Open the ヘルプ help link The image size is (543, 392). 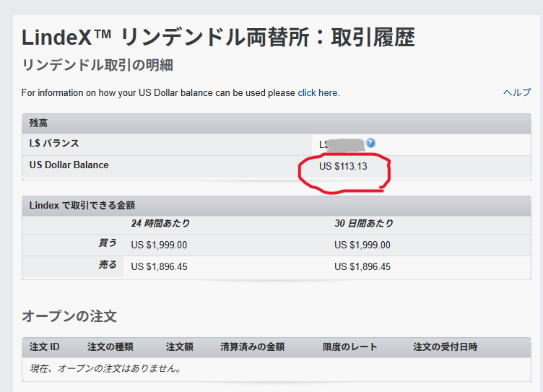pos(517,93)
